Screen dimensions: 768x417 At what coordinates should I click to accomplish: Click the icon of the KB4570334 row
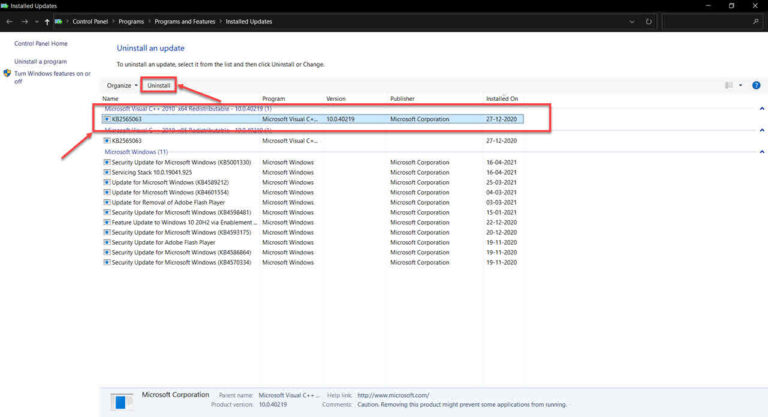[x=107, y=263]
